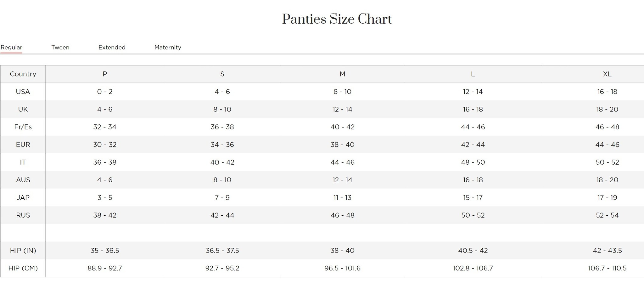Select the HIP (IN) row label
The width and height of the screenshot is (644, 295).
[x=23, y=251]
